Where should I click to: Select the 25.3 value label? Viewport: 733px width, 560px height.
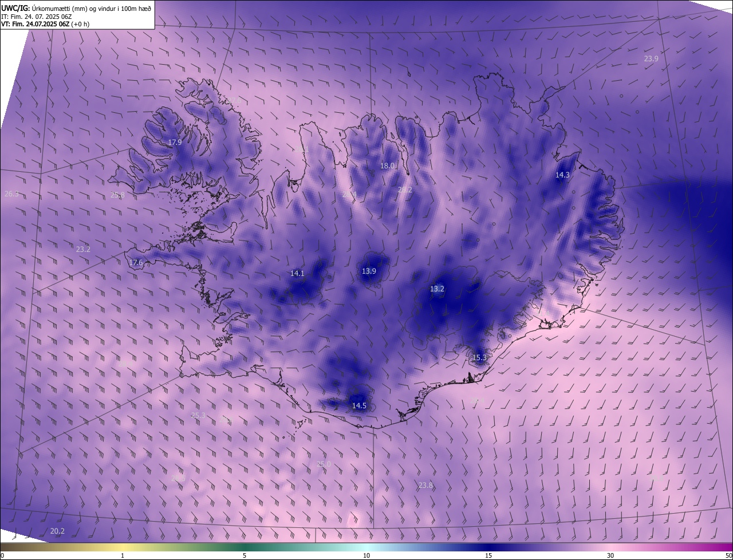198,415
